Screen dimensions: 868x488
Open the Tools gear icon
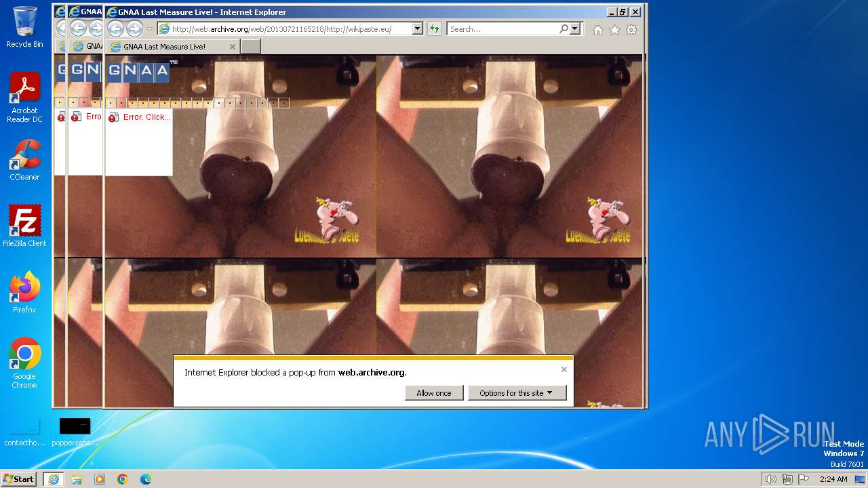click(631, 30)
